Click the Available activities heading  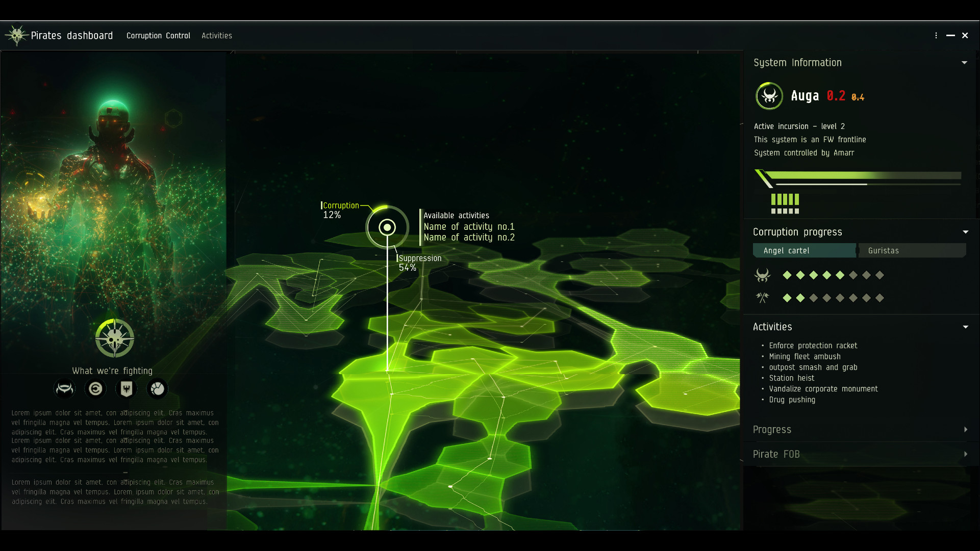(x=456, y=216)
